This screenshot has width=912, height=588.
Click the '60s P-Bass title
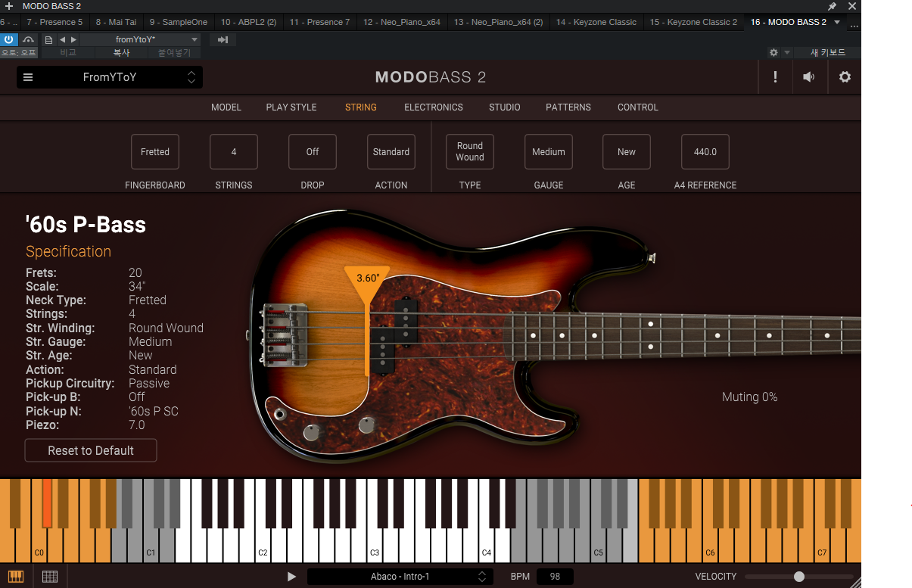point(86,225)
